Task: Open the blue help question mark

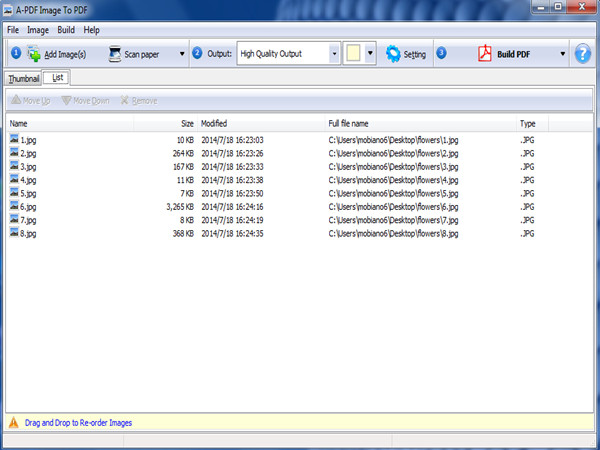Action: point(582,53)
